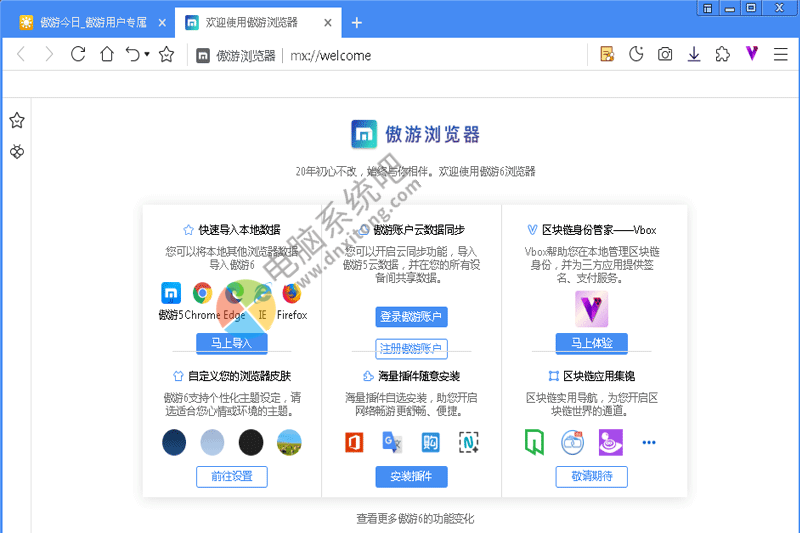Select the 傲游5 browser icon
The height and width of the screenshot is (533, 800).
[171, 293]
